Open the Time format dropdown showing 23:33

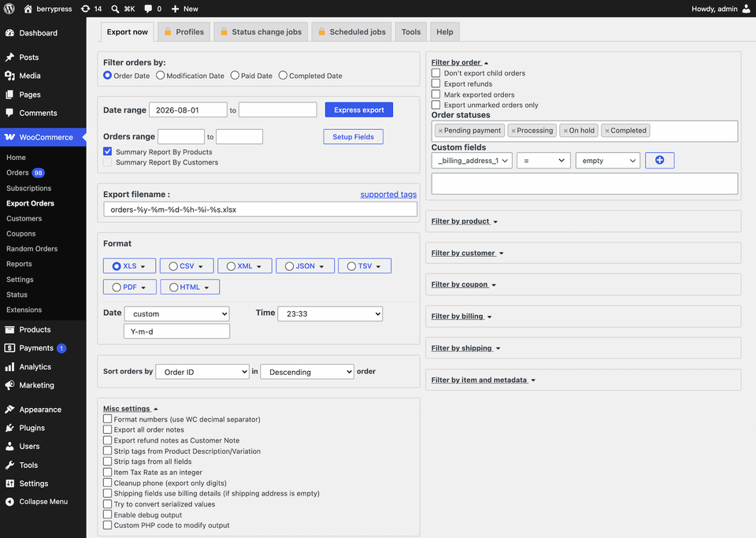click(x=330, y=314)
